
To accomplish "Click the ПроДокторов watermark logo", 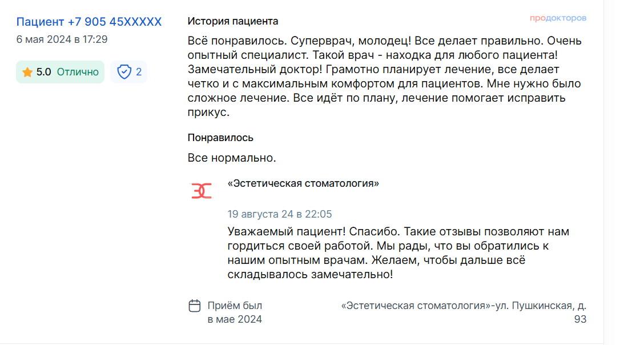I will point(558,18).
